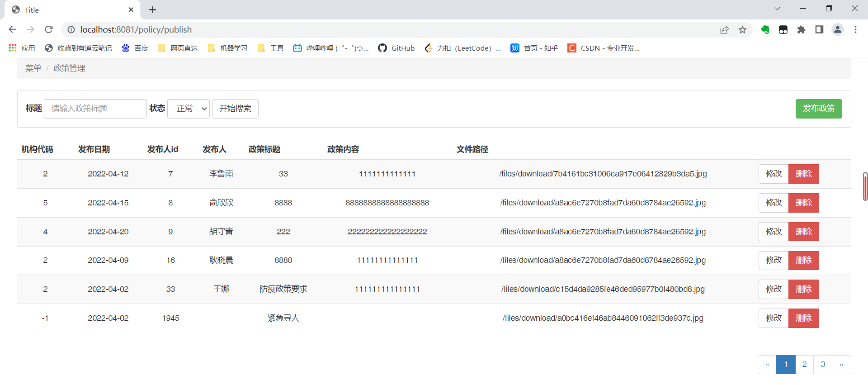Click 修改 for 胡守青 row

774,232
